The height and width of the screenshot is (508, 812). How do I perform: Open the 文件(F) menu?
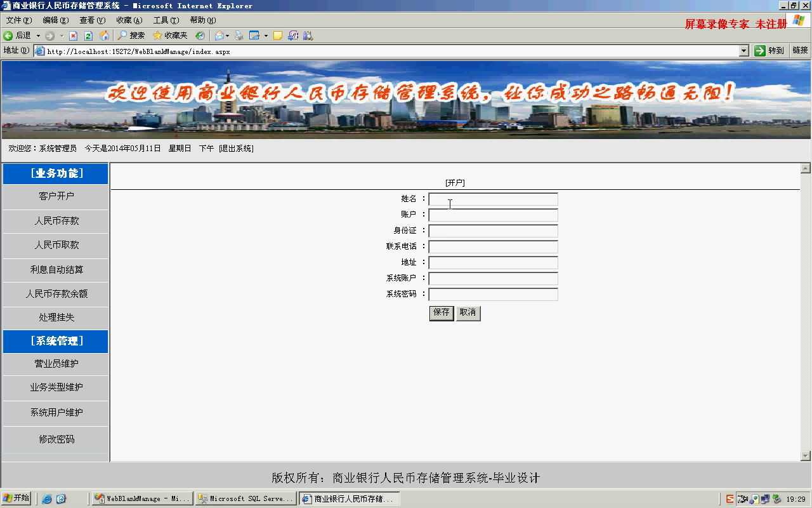click(18, 20)
